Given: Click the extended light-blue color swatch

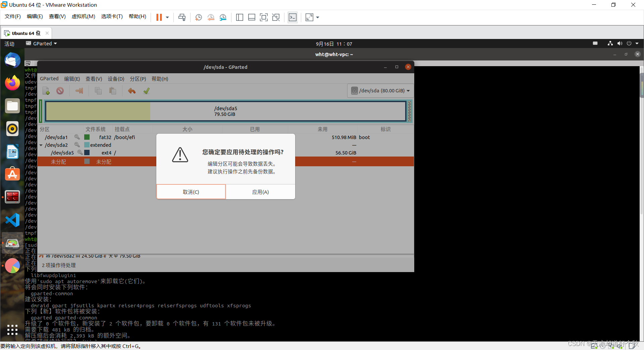Looking at the screenshot, I should coord(87,145).
